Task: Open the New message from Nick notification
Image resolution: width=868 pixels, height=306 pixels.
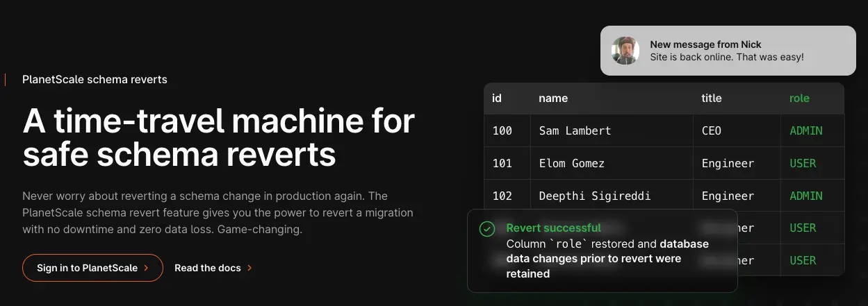Action: pos(727,51)
